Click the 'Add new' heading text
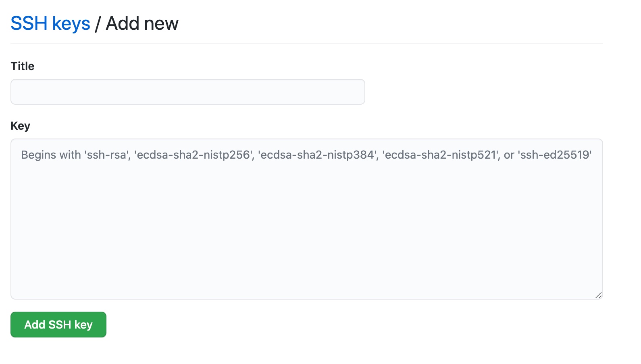 pyautogui.click(x=142, y=23)
